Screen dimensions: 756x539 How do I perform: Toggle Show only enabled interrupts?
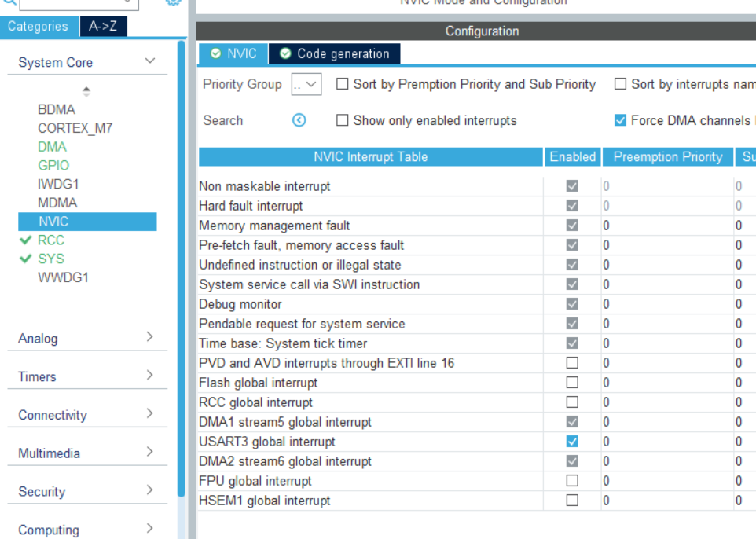(x=343, y=120)
